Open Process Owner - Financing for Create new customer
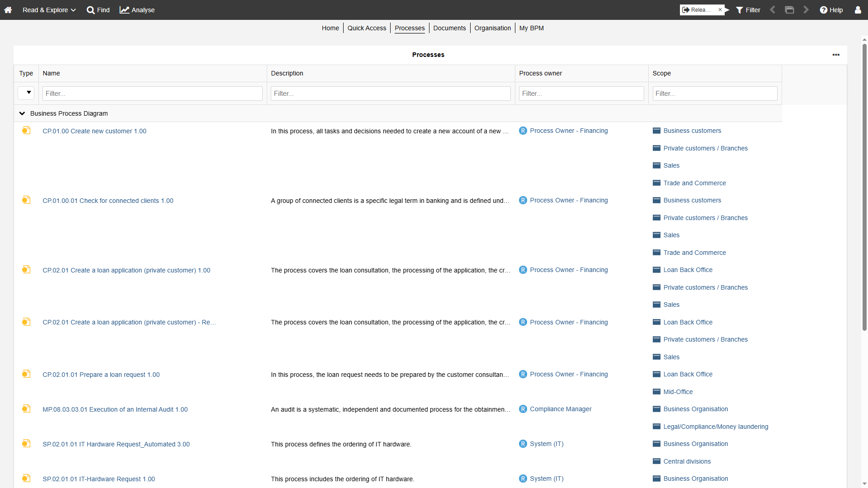Screen dimensions: 868x488 coord(569,131)
